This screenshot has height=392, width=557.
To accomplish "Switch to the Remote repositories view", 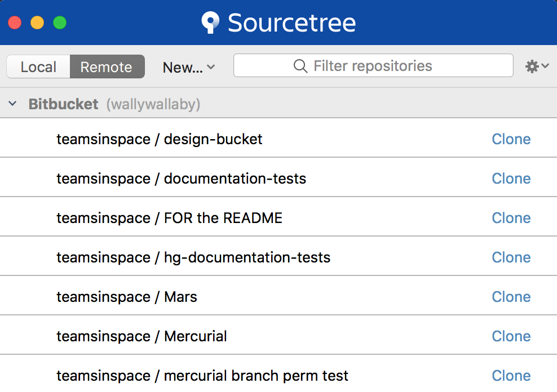I will click(107, 67).
